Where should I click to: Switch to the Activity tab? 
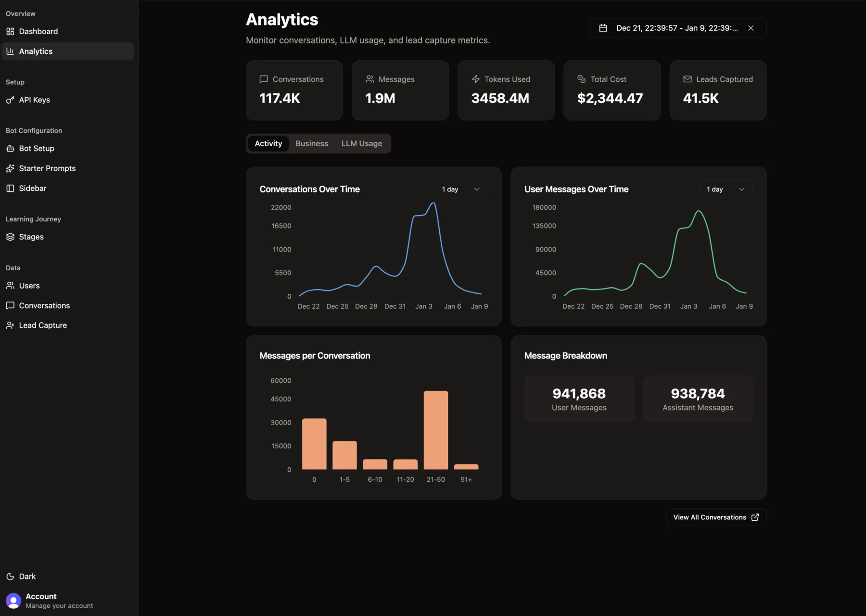pyautogui.click(x=268, y=144)
